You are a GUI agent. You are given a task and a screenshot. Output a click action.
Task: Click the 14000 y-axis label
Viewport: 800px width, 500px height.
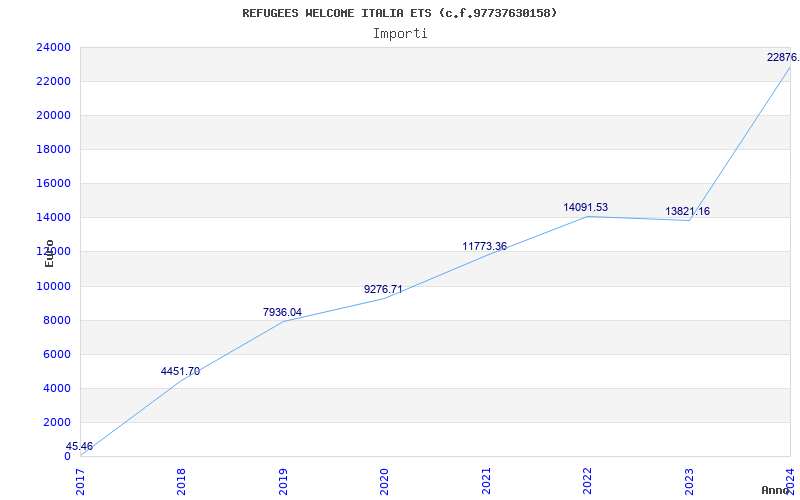[x=53, y=217]
